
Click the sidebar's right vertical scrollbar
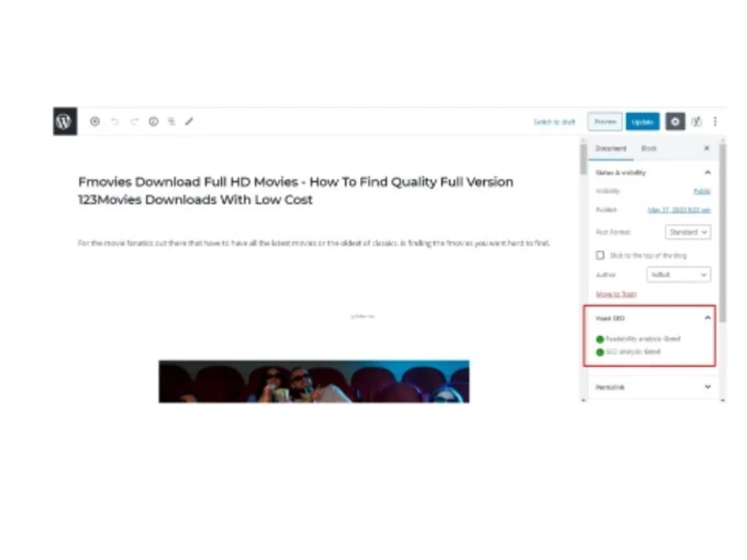(x=722, y=233)
